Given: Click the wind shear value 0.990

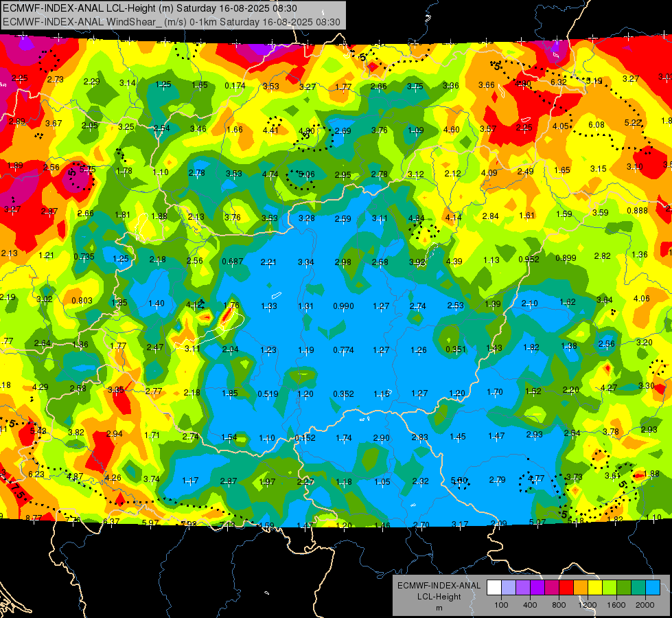Looking at the screenshot, I should (x=343, y=306).
